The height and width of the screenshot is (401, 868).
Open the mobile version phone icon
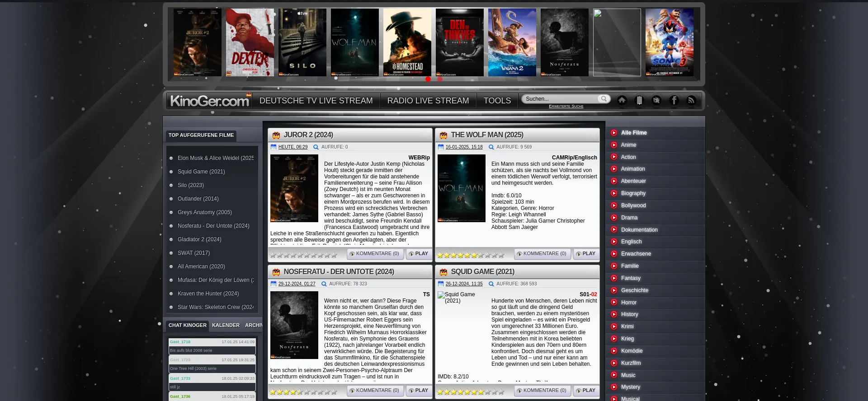[639, 100]
